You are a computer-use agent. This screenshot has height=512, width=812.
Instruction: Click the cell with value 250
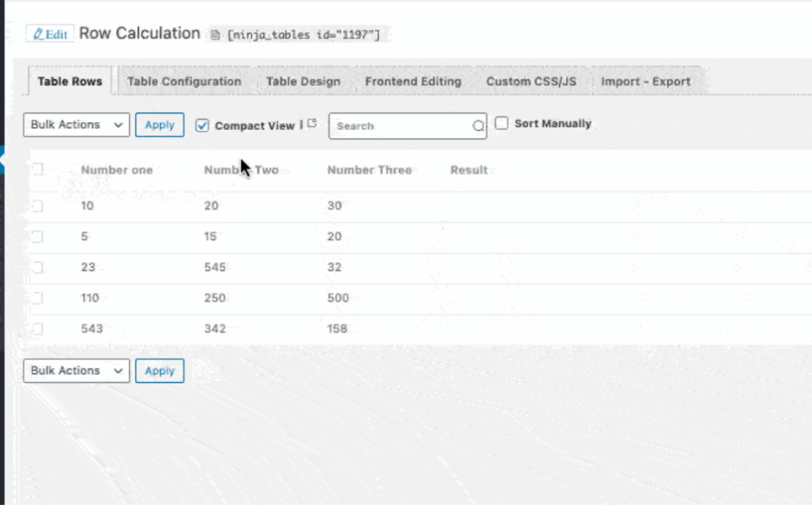[x=215, y=298]
